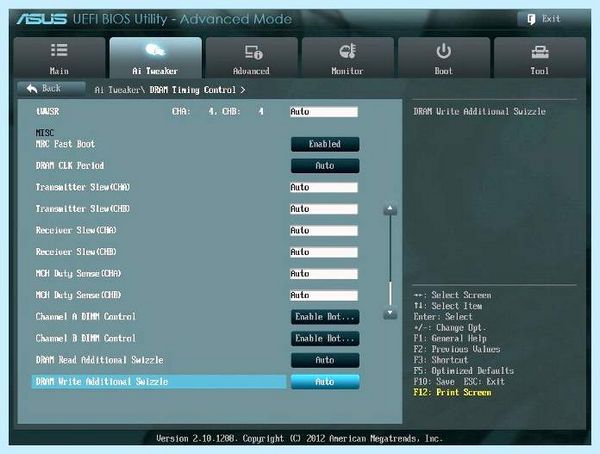Click the Exit door icon
Screen dimensions: 600x454
[x=531, y=19]
